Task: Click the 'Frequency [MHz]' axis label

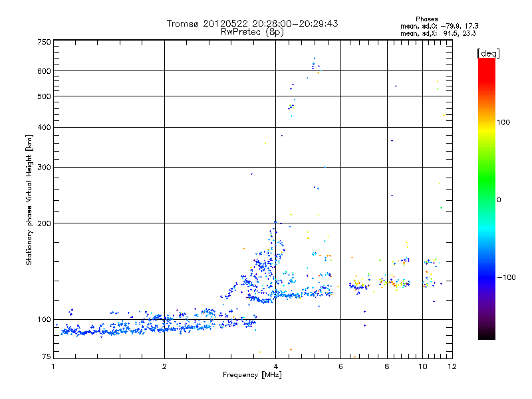Action: point(252,375)
